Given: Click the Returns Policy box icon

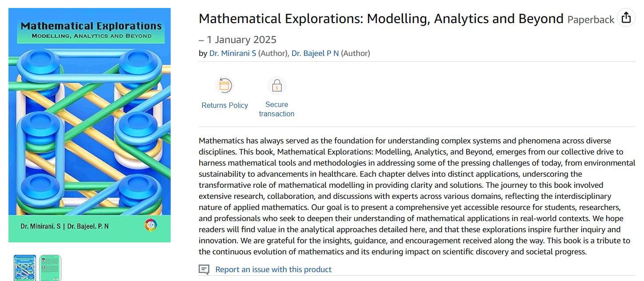Looking at the screenshot, I should 224,85.
